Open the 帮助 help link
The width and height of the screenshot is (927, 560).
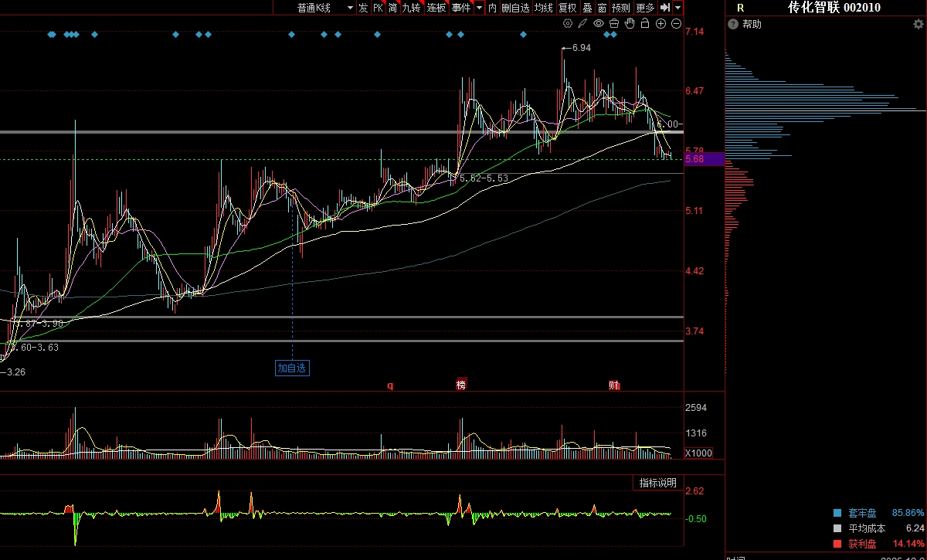tap(752, 24)
